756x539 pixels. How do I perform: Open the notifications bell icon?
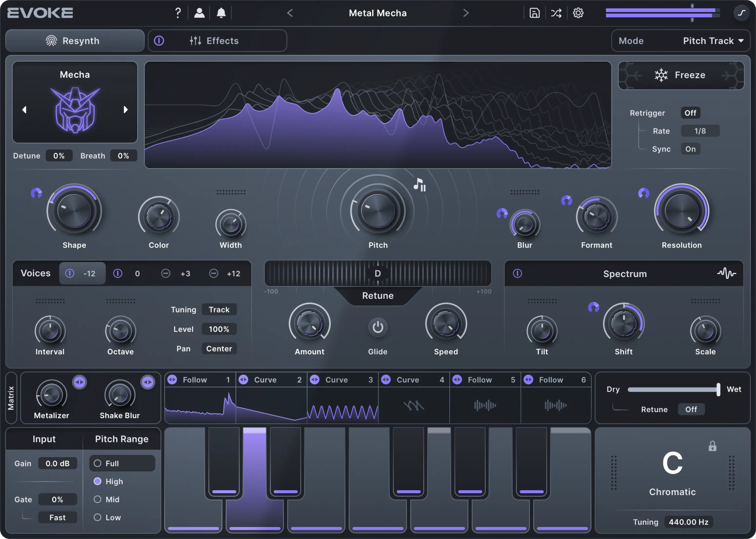click(221, 13)
